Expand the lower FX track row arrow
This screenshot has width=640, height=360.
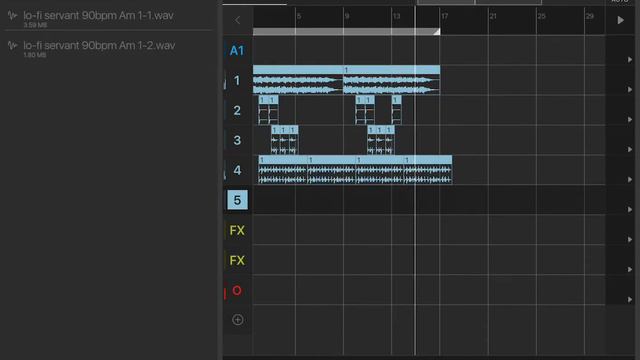[630, 269]
